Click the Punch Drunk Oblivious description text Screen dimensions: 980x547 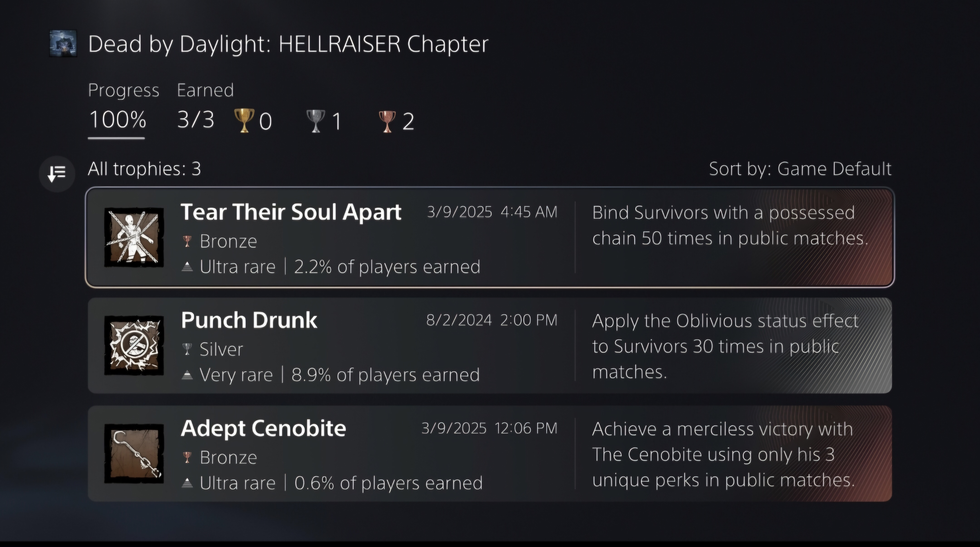(725, 346)
